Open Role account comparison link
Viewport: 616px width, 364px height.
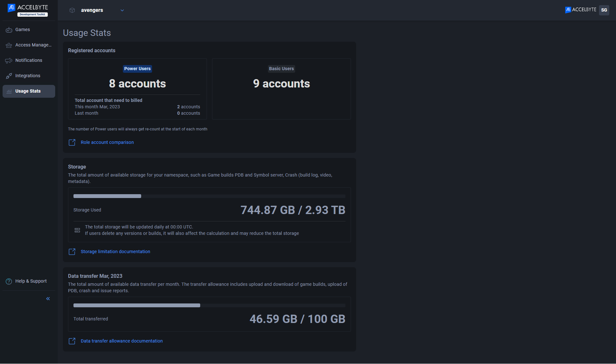(107, 142)
